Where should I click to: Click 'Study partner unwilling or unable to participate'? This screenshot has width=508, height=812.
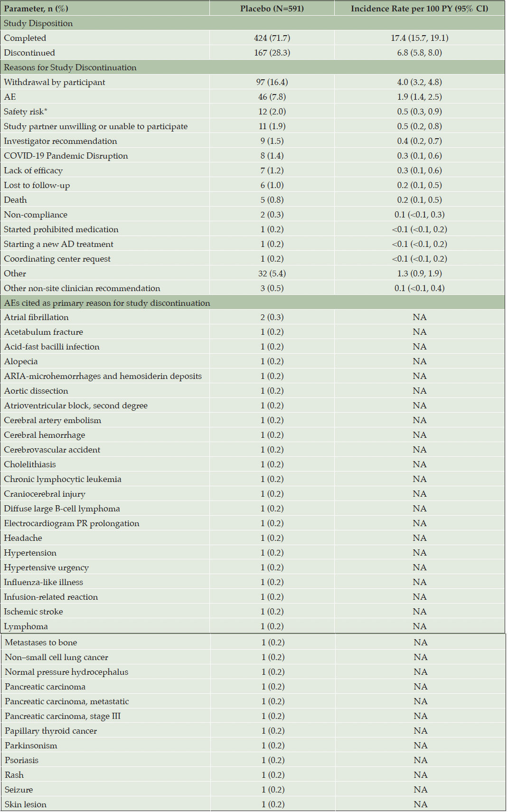tap(96, 126)
